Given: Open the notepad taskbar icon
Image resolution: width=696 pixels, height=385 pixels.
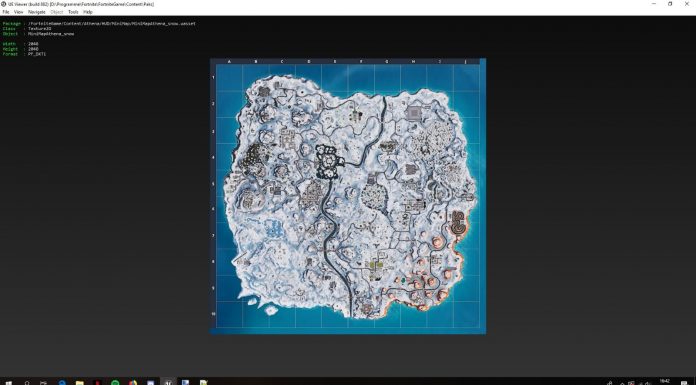Looking at the screenshot, I should 203,382.
